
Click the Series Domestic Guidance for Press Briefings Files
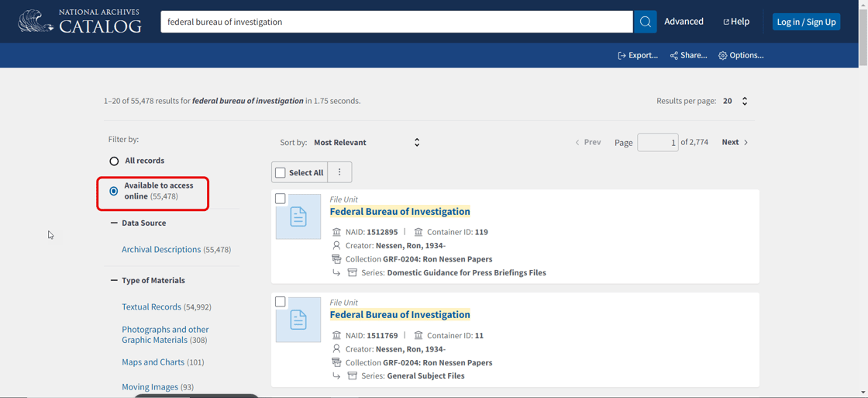(467, 273)
